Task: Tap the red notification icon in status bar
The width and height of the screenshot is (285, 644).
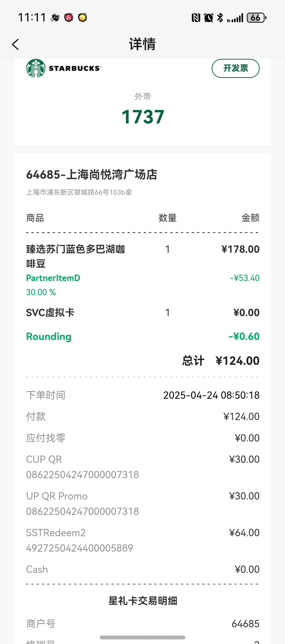Action: point(69,17)
